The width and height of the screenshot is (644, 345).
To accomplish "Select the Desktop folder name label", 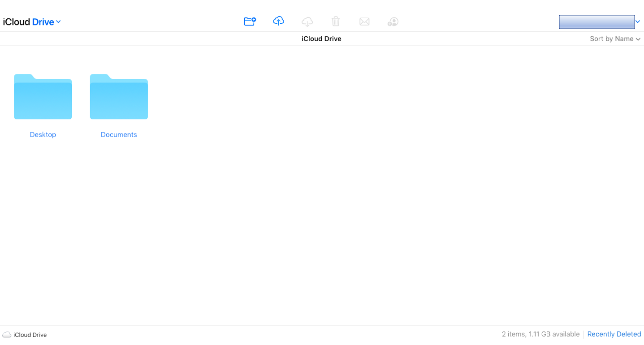I will coord(43,134).
